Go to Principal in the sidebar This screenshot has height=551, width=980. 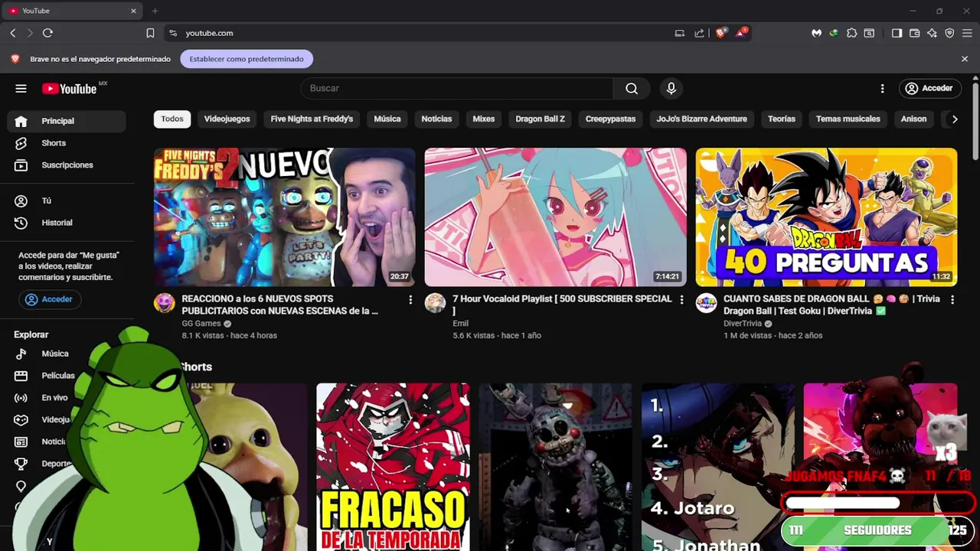67,121
